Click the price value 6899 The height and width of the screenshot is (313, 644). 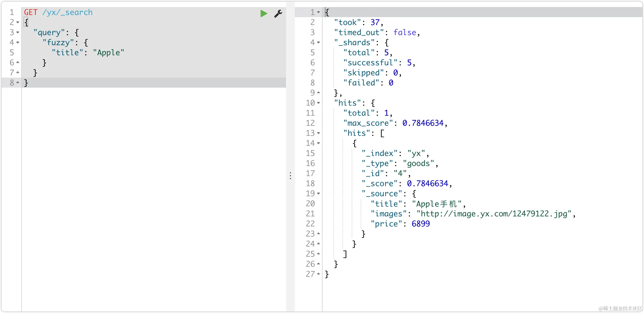420,224
